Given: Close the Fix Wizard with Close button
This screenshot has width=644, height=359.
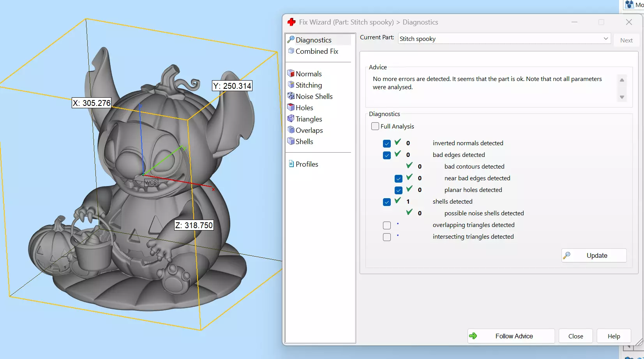Looking at the screenshot, I should click(x=575, y=336).
